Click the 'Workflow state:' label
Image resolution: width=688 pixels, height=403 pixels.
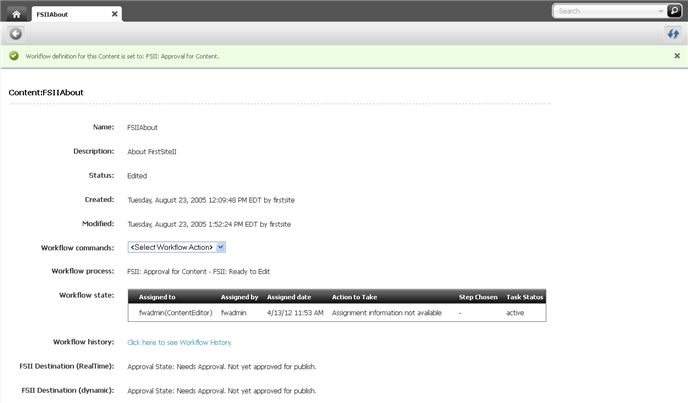(86, 295)
